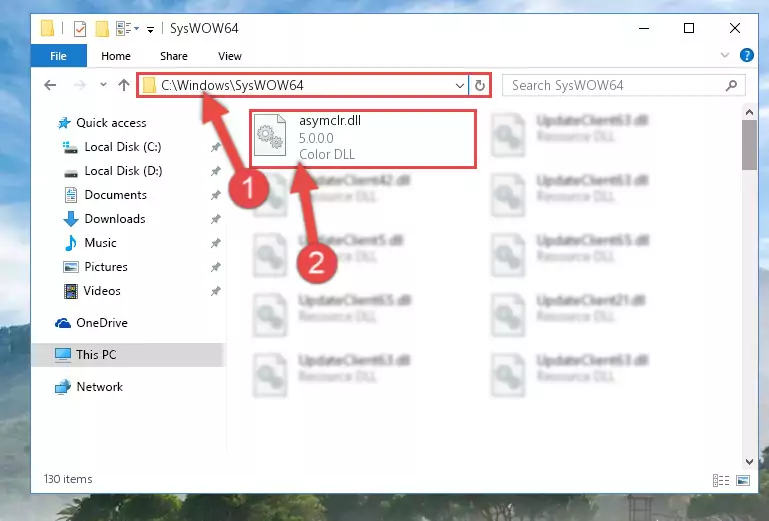Image resolution: width=769 pixels, height=521 pixels.
Task: Expand the address bar history dropdown
Action: pyautogui.click(x=460, y=86)
